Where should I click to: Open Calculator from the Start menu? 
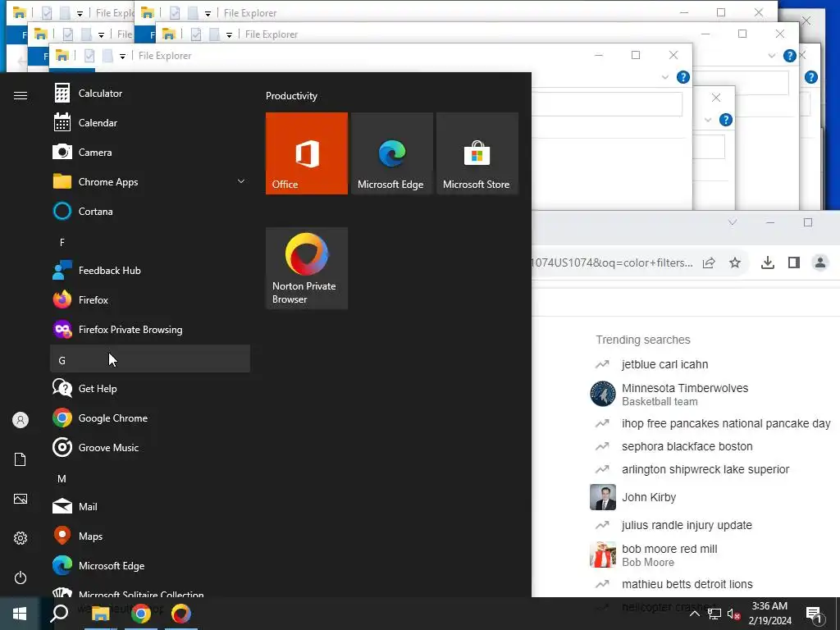coord(150,94)
